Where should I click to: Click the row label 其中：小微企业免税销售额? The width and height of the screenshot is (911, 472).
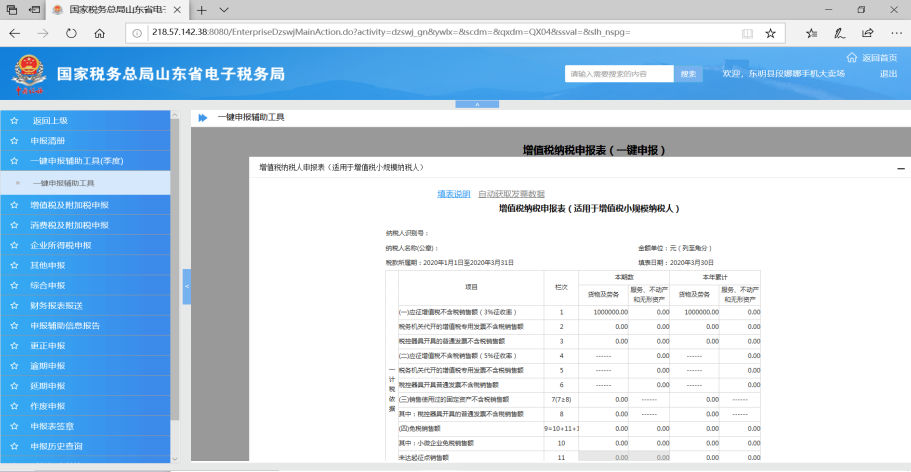tap(436, 443)
